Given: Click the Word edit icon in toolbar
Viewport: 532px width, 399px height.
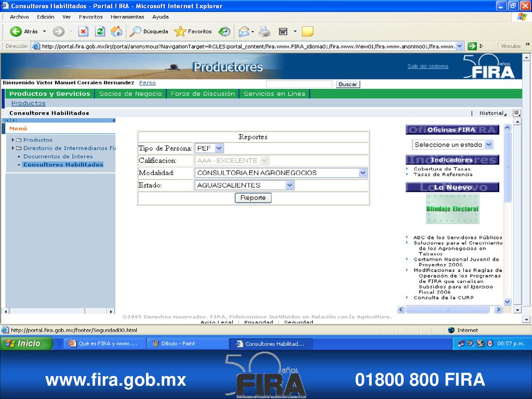Looking at the screenshot, I should (283, 32).
